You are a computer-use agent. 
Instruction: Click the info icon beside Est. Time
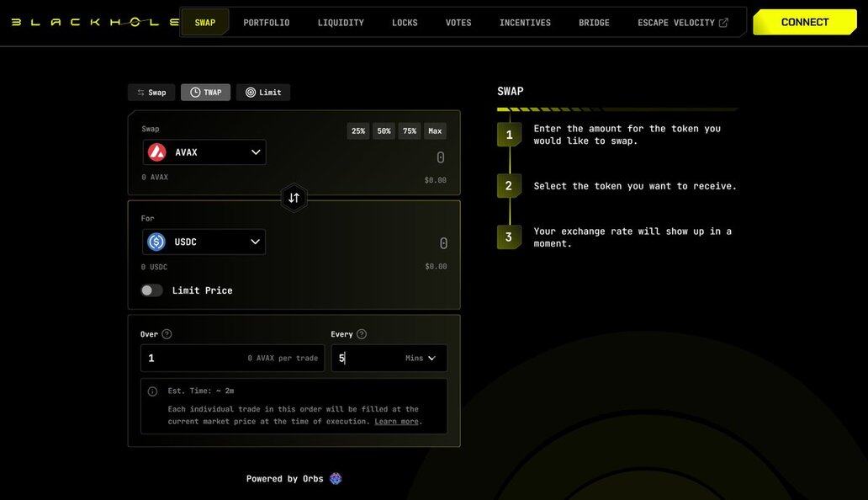pos(152,391)
